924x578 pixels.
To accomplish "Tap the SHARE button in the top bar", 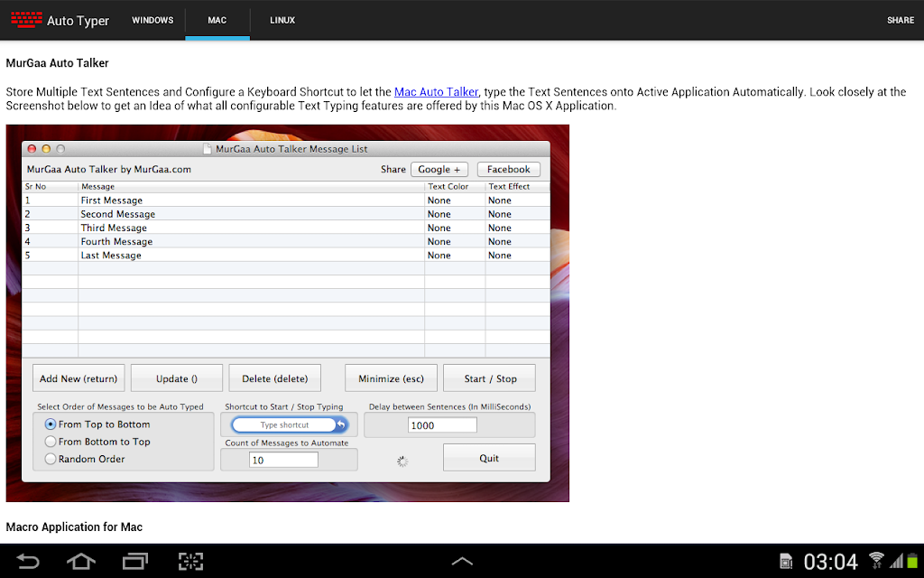I will [x=901, y=20].
